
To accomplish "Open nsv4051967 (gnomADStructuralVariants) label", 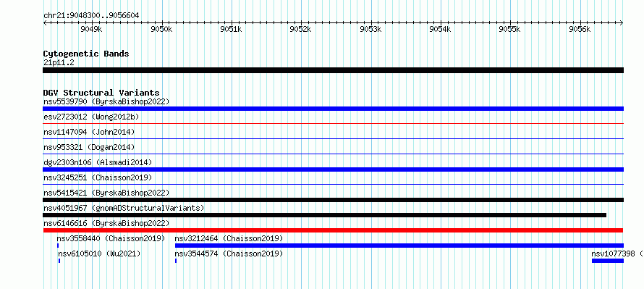I will click(x=124, y=208).
